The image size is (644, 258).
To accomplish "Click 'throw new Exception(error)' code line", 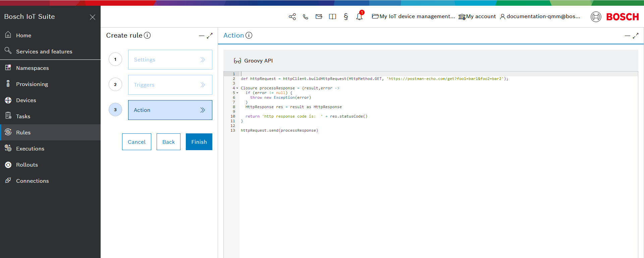I will click(280, 97).
